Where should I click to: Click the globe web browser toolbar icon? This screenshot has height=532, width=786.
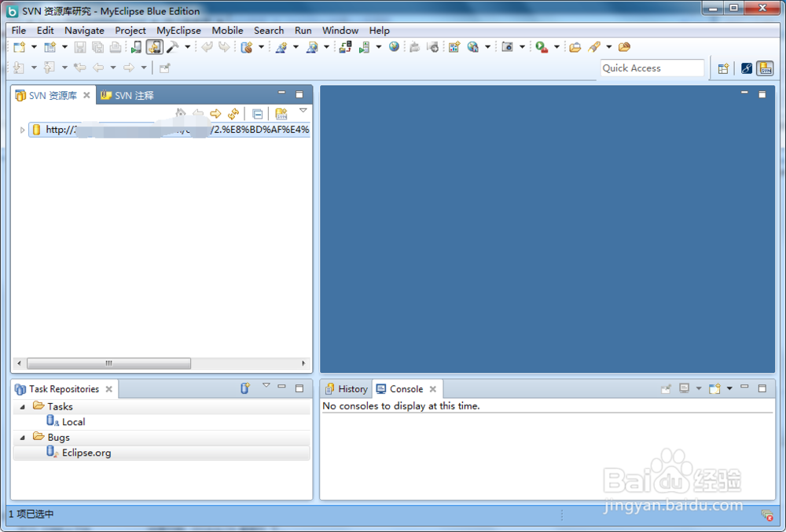coord(394,46)
